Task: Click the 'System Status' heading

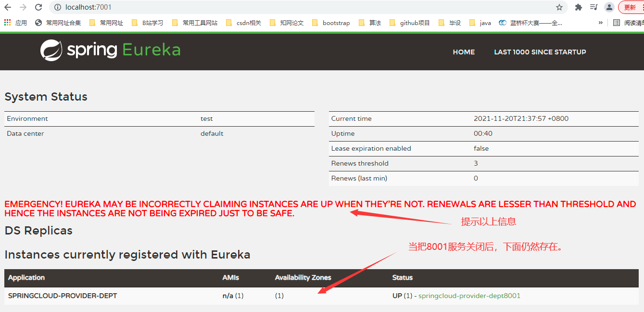Action: click(x=46, y=97)
